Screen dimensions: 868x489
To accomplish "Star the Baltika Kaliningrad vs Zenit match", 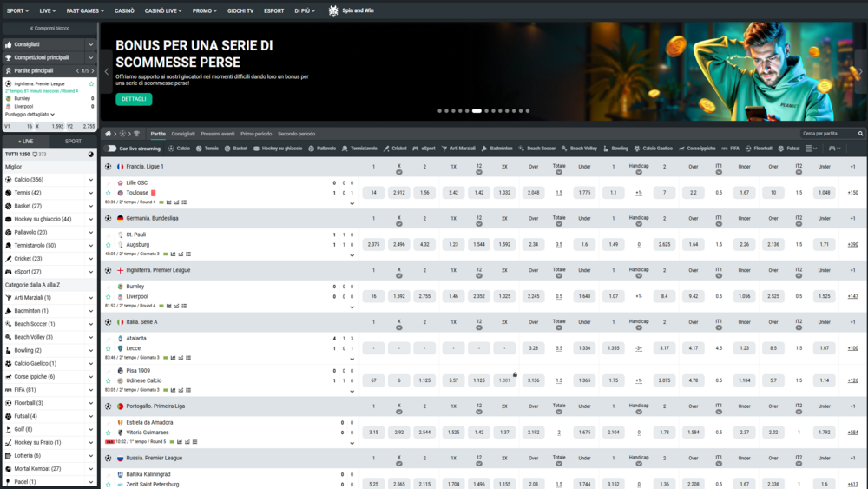I will tap(108, 485).
